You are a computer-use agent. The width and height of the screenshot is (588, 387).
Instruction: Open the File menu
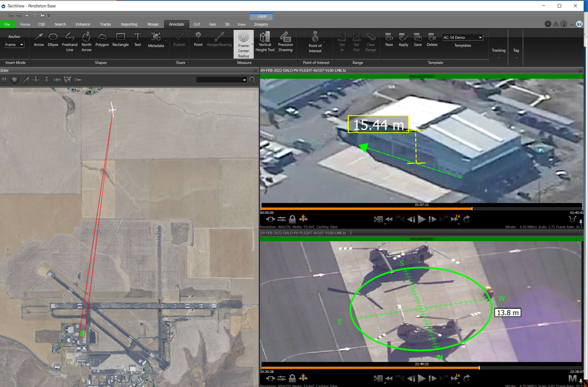click(x=7, y=24)
